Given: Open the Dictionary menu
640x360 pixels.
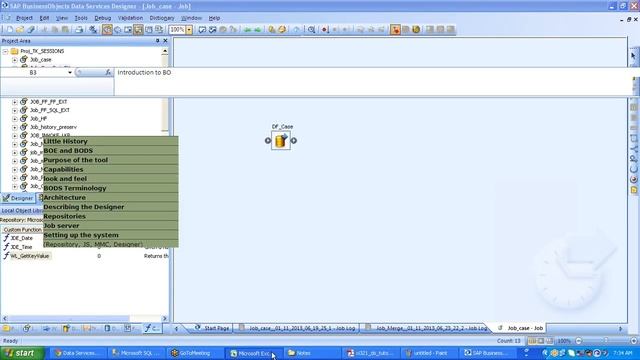Looking at the screenshot, I should (162, 18).
